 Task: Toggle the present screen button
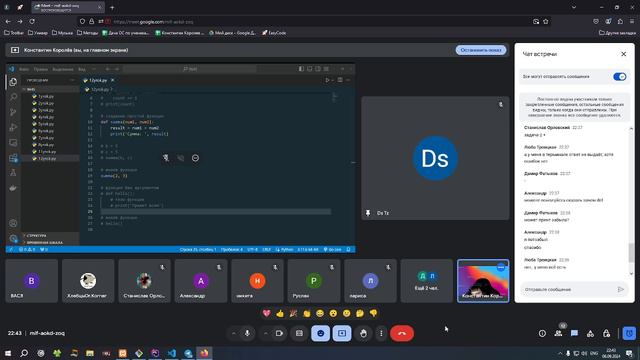tap(342, 333)
